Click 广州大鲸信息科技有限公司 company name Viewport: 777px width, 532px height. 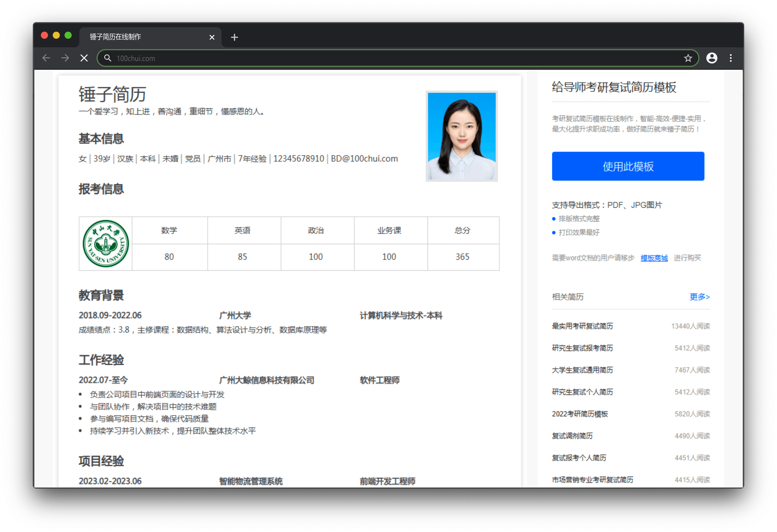point(267,380)
